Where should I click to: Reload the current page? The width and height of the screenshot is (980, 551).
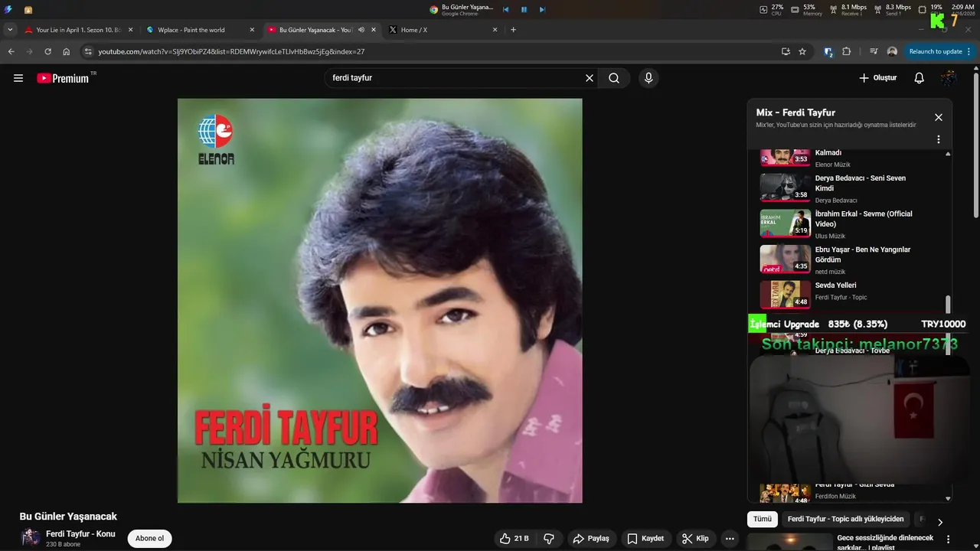pos(48,51)
